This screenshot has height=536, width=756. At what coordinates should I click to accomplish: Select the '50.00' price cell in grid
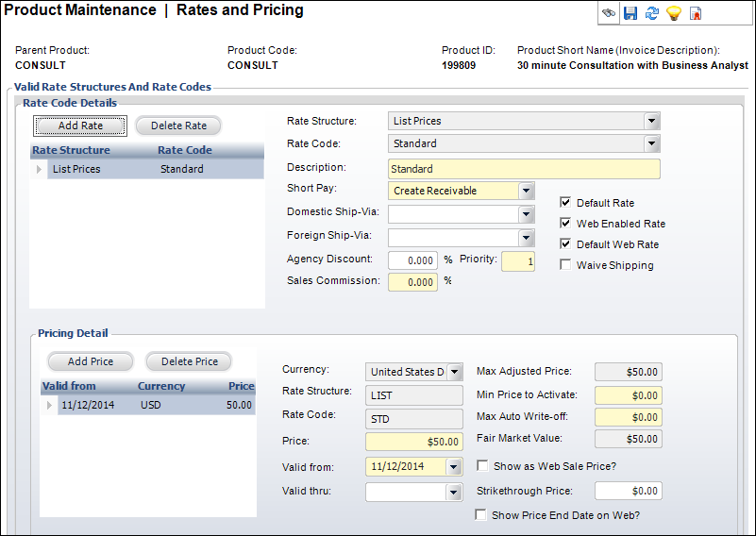tap(239, 406)
